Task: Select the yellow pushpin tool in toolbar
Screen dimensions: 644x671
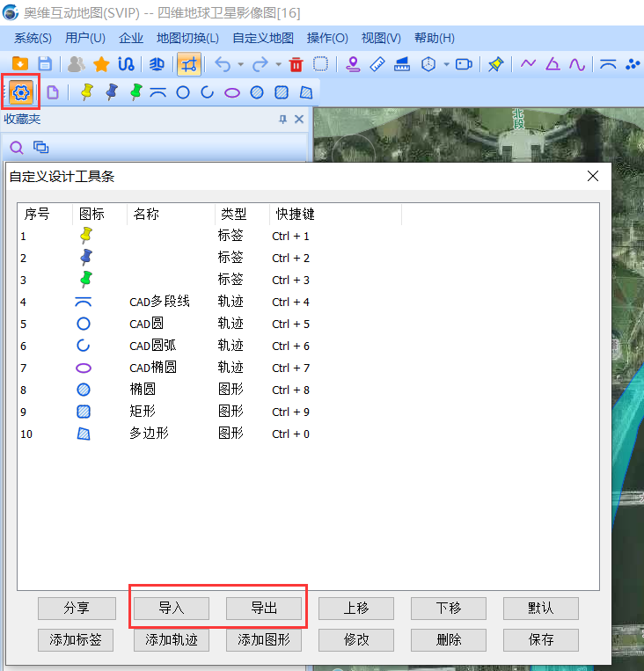Action: pyautogui.click(x=86, y=91)
